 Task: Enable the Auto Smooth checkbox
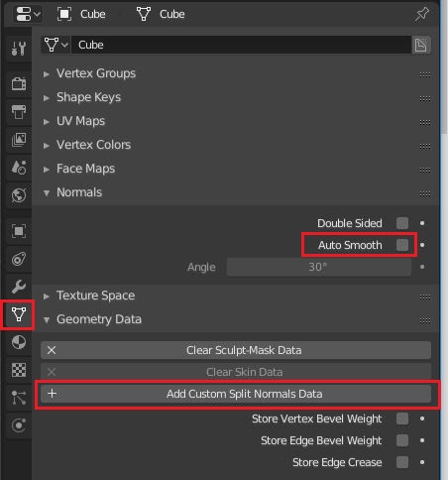click(402, 245)
